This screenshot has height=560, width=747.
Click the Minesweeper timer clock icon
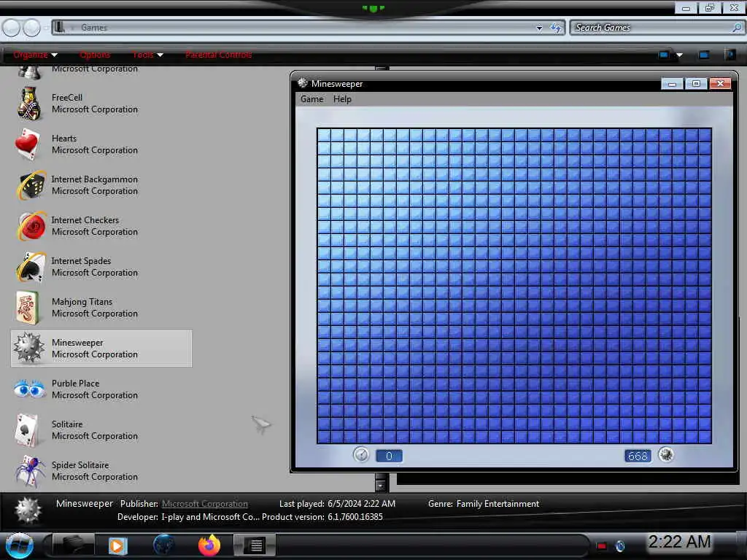click(x=360, y=455)
